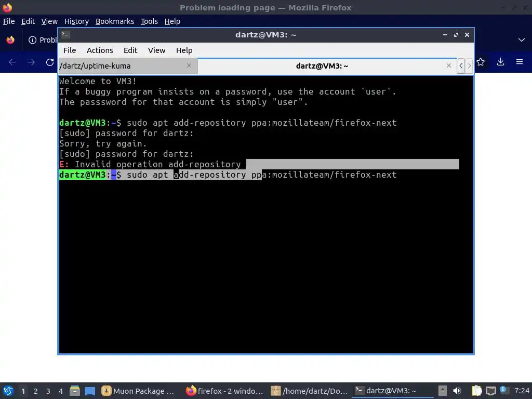Click the 'Welcome to VM3!' terminal line
Image resolution: width=532 pixels, height=399 pixels.
[98, 81]
